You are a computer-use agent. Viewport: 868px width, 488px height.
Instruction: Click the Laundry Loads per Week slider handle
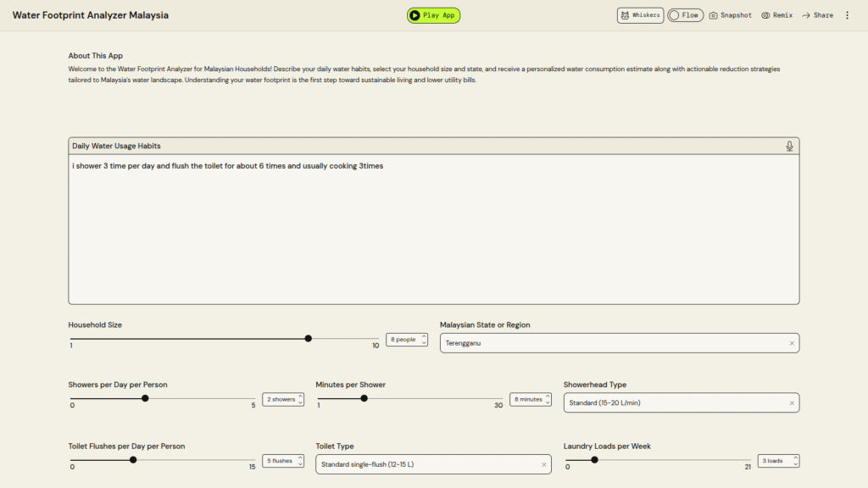[594, 460]
